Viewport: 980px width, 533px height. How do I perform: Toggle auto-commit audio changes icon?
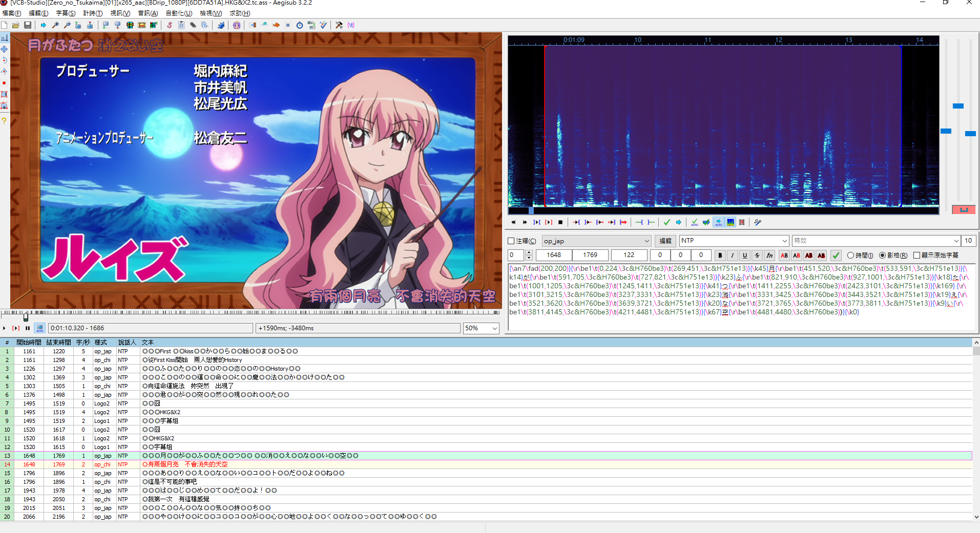coord(695,222)
